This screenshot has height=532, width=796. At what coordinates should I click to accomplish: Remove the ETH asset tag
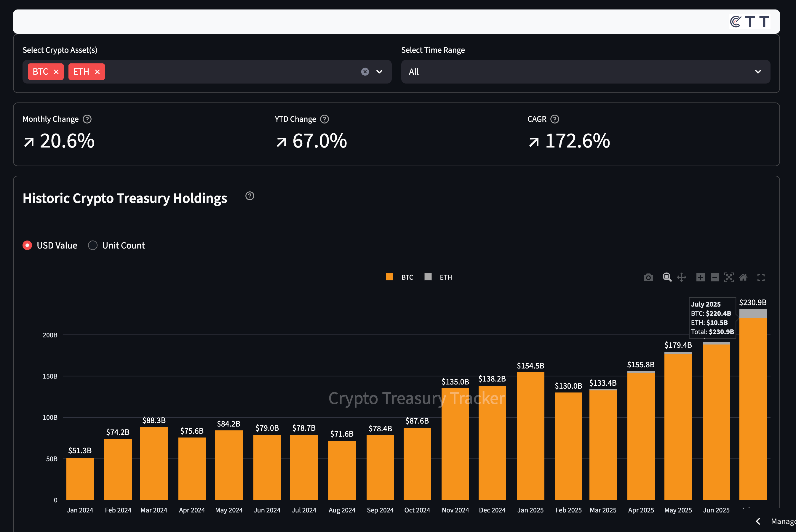click(x=97, y=72)
